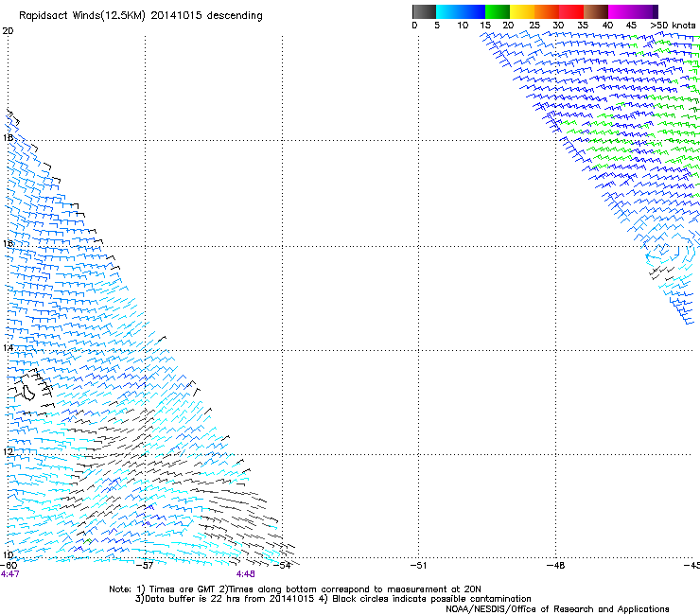
Task: Click the longitude -48 axis label
Action: tap(555, 566)
